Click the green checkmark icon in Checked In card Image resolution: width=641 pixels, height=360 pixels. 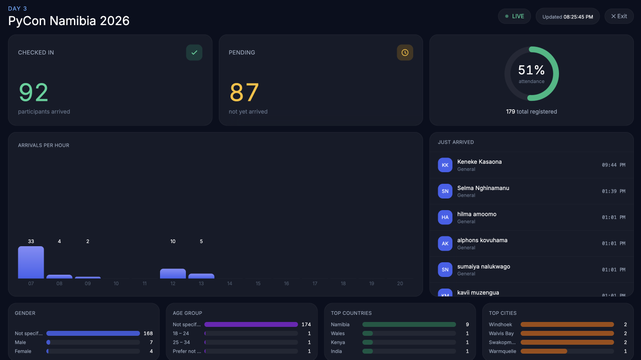click(x=194, y=53)
